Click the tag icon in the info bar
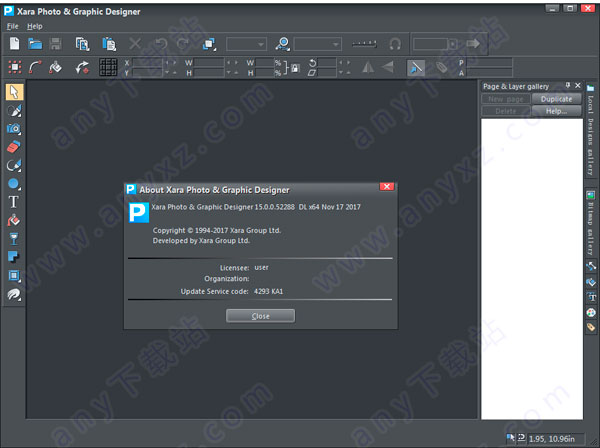 [441, 68]
